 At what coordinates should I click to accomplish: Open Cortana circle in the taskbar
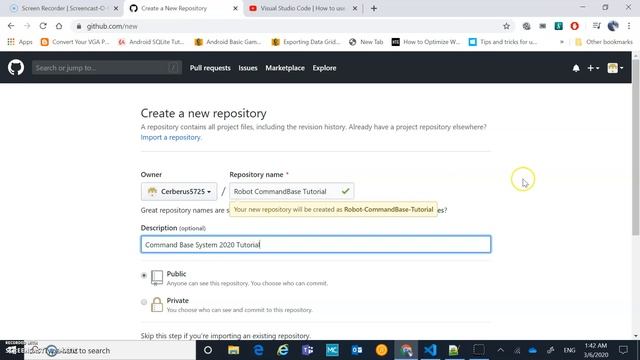tap(208, 350)
